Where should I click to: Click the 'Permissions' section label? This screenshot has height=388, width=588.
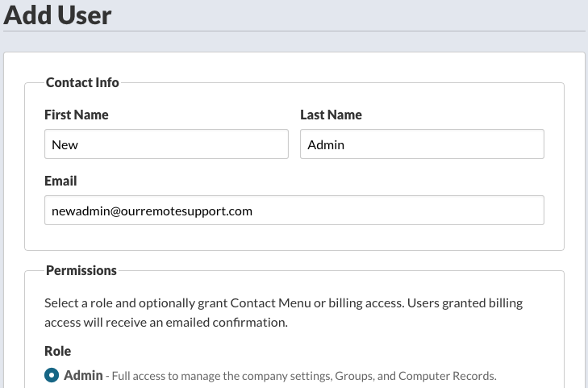click(81, 270)
